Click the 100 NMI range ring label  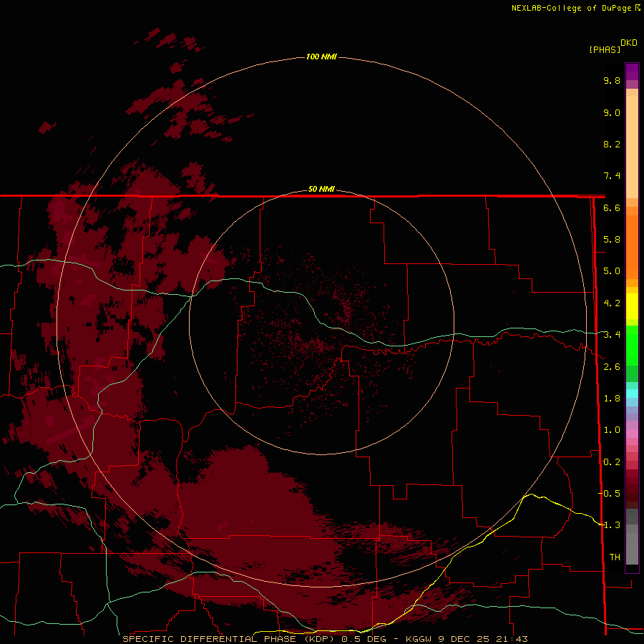click(x=321, y=57)
